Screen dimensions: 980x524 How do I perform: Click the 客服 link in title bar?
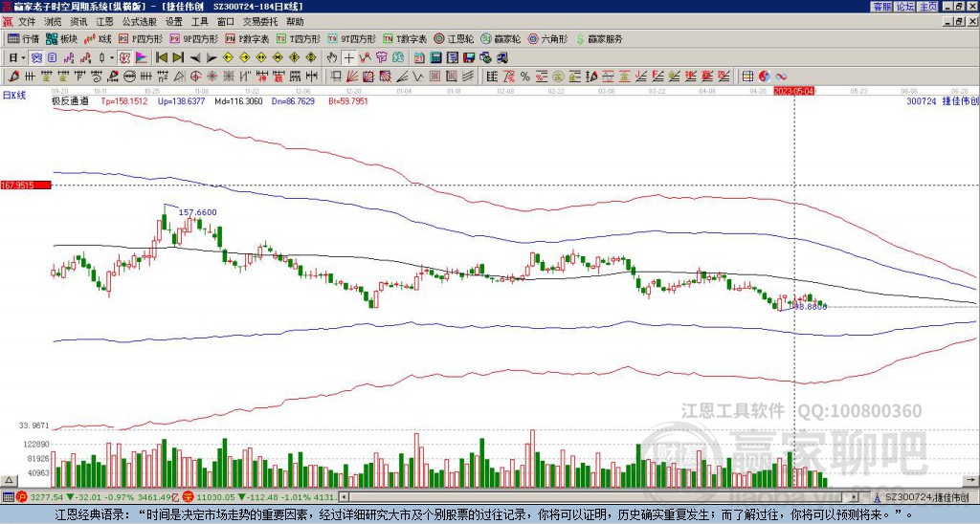click(x=881, y=7)
